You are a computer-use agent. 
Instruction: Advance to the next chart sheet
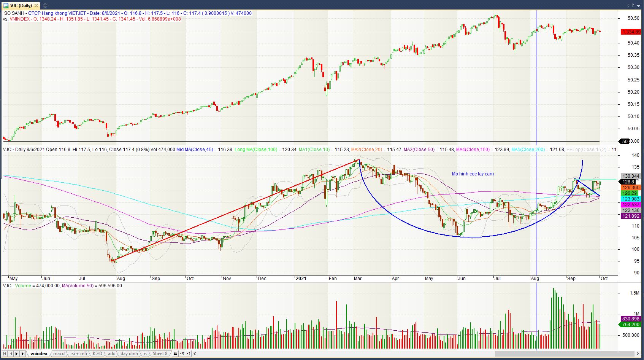pyautogui.click(x=17, y=354)
